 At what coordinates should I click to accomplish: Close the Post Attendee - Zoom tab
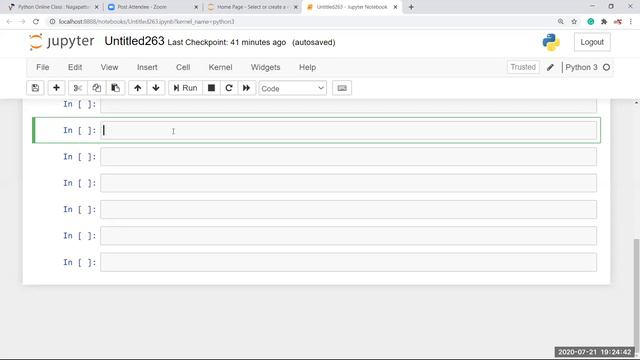(196, 7)
